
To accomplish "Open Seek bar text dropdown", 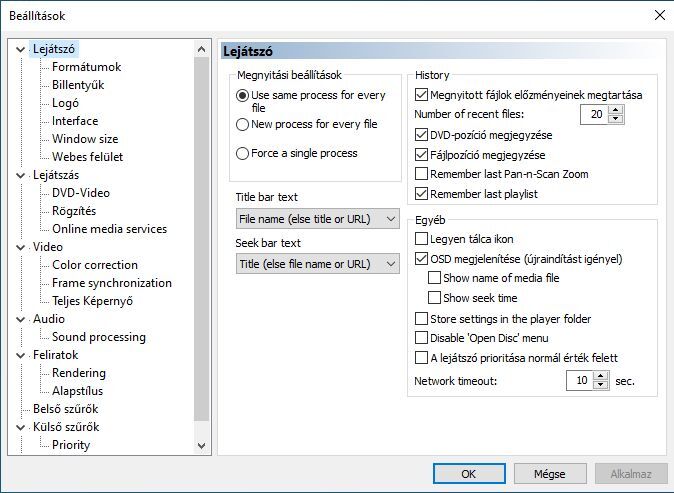I will coord(318,264).
